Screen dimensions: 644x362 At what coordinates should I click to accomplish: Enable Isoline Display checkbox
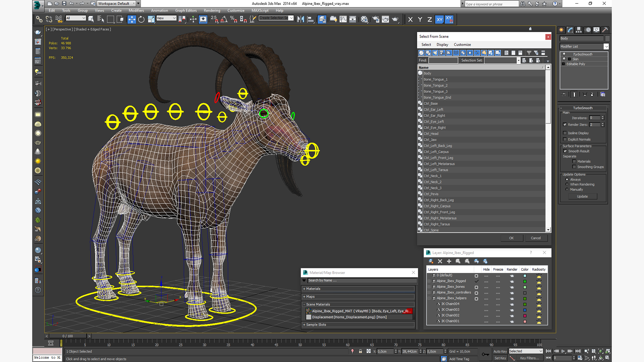[565, 133]
